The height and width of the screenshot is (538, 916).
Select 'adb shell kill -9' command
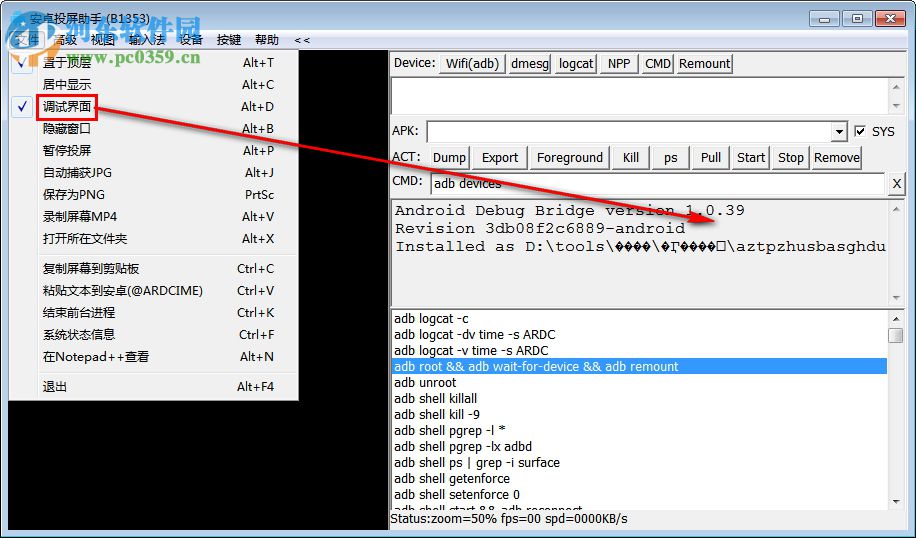coord(639,414)
